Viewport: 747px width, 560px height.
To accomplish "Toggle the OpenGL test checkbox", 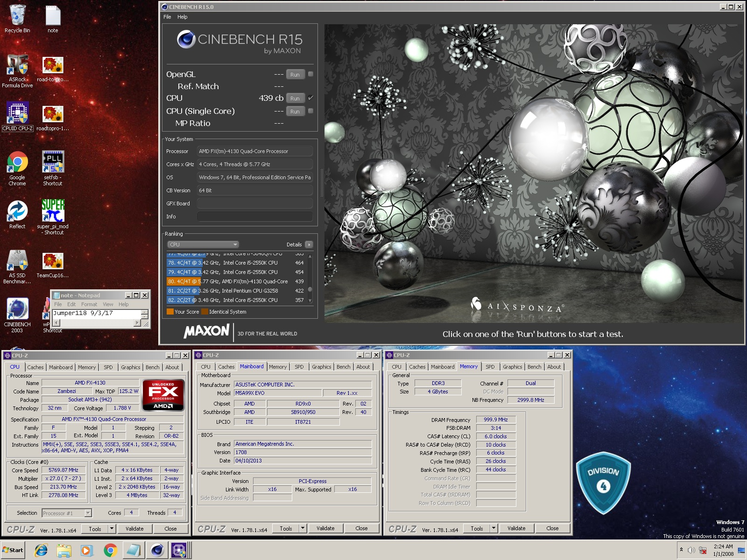I will coord(311,74).
